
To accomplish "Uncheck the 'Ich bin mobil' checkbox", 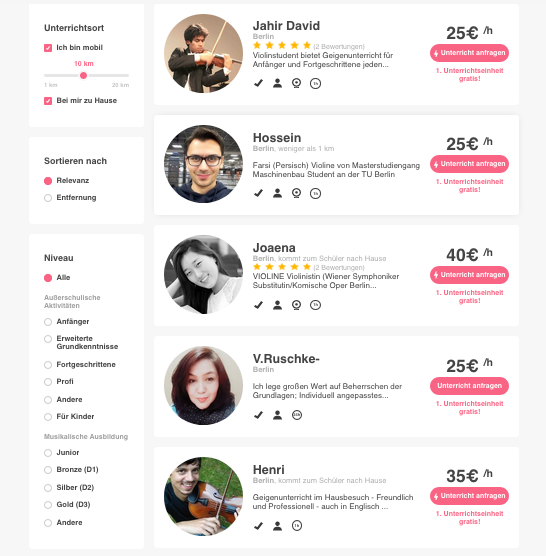I will 48,48.
